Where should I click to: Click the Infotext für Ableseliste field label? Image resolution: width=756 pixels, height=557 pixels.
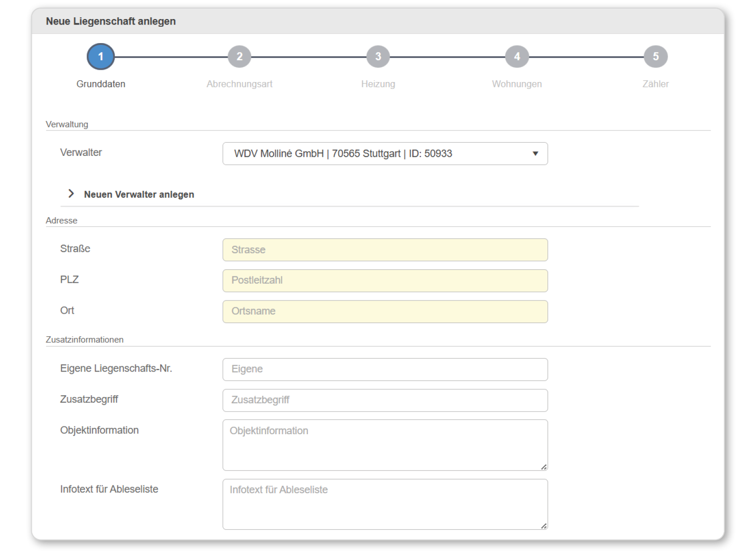point(109,489)
